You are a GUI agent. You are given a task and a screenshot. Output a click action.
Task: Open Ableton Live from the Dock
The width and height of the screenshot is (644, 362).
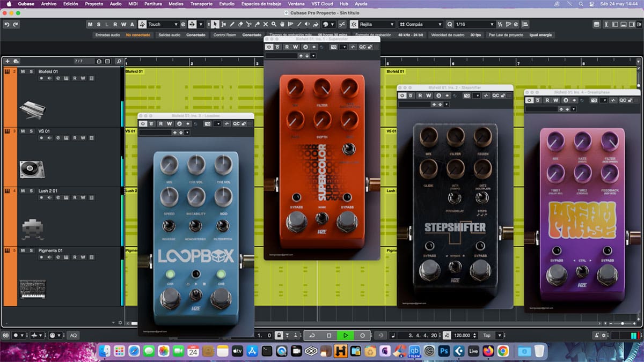[x=473, y=351]
